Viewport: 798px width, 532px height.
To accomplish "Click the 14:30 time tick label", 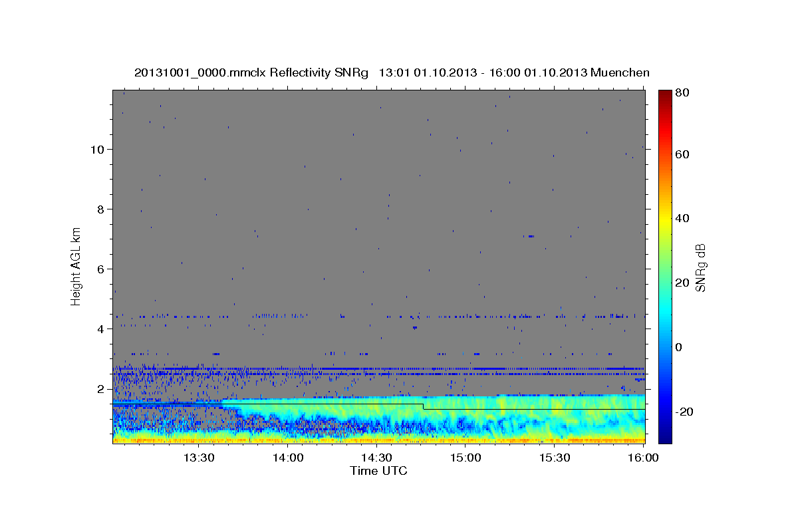I will pyautogui.click(x=377, y=458).
